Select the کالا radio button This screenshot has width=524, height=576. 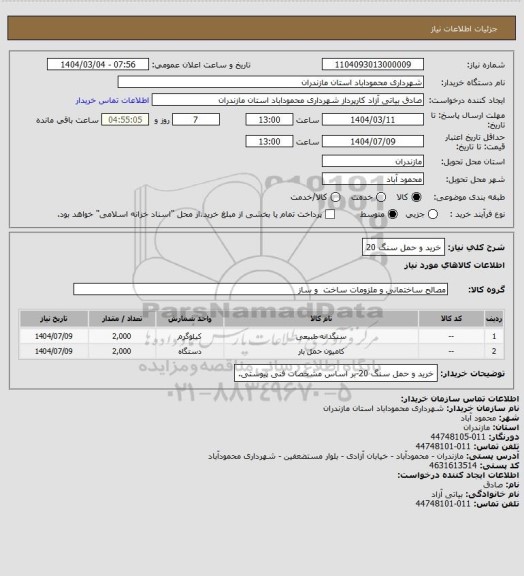pyautogui.click(x=416, y=197)
